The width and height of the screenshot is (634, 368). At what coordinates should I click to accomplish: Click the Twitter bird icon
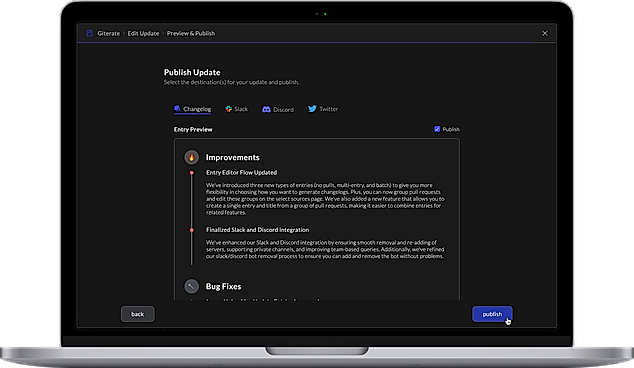(x=312, y=109)
